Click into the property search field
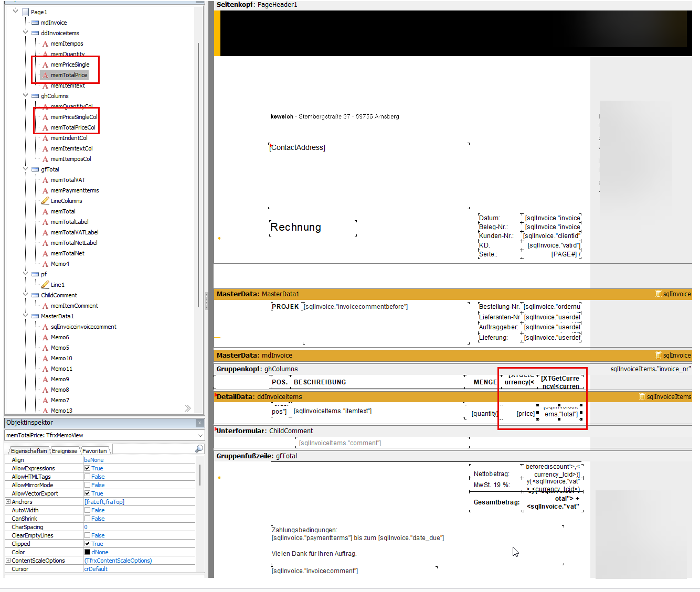The width and height of the screenshot is (700, 592). pyautogui.click(x=153, y=449)
